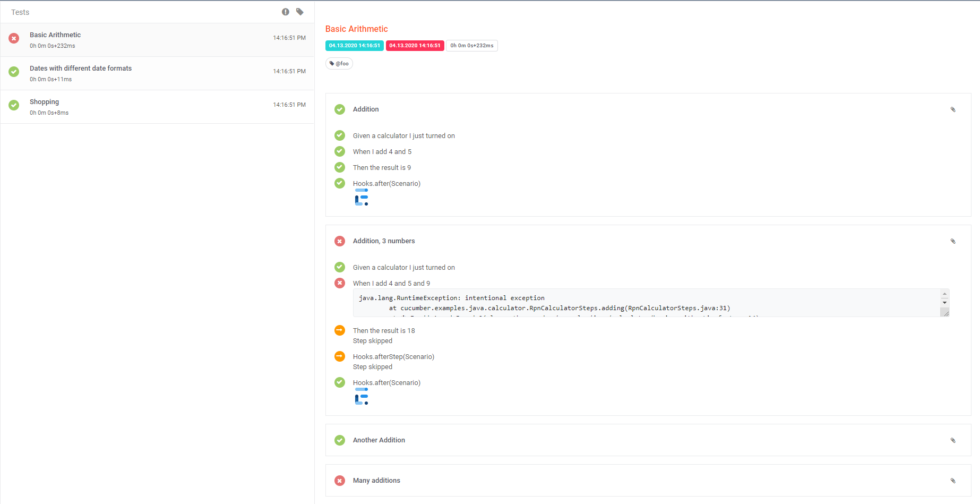Expand the Another Addition scenario
This screenshot has width=980, height=504.
[379, 440]
